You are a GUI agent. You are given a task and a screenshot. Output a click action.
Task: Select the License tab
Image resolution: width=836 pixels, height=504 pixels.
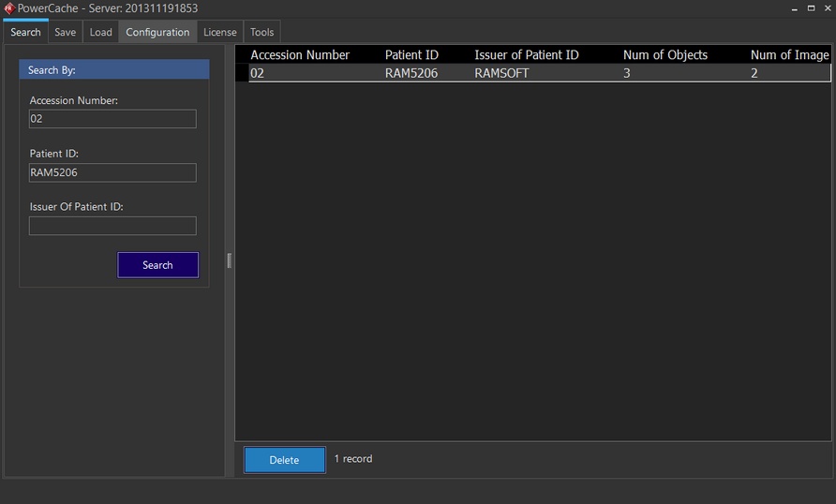click(x=220, y=32)
